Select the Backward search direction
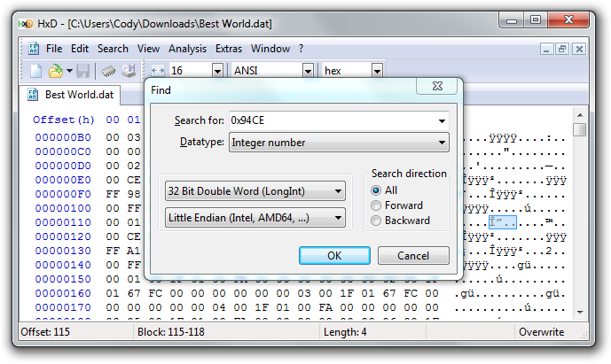611x364 pixels. tap(376, 221)
